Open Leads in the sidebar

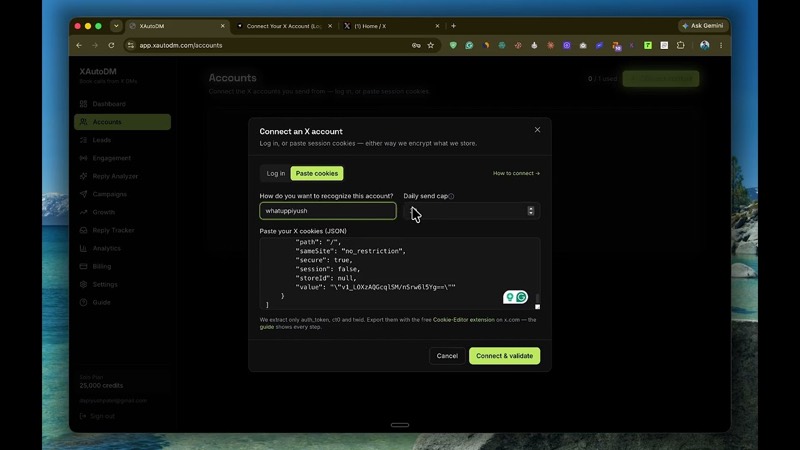122,140
